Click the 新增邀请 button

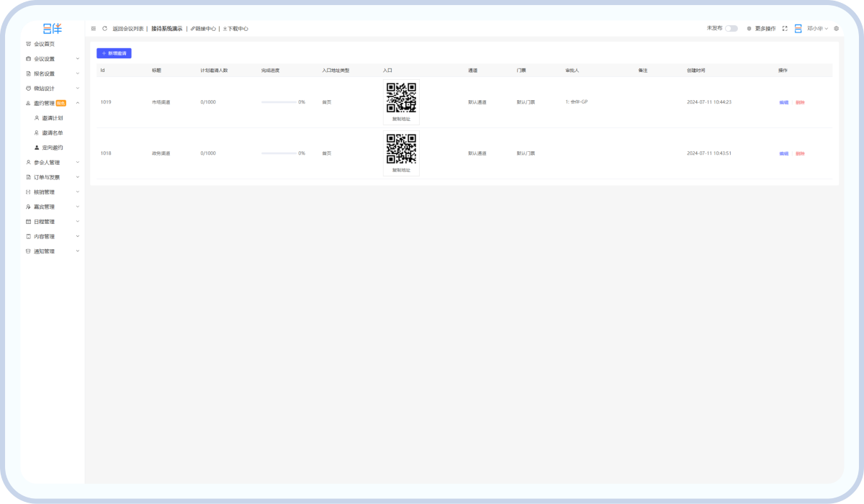(x=114, y=53)
